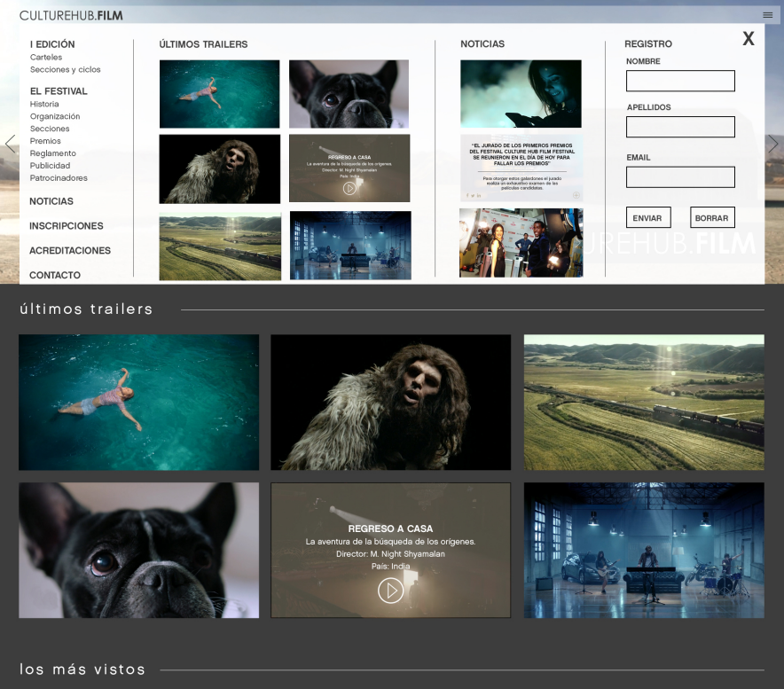Open Publicidad link
The height and width of the screenshot is (689, 784).
[x=50, y=166]
